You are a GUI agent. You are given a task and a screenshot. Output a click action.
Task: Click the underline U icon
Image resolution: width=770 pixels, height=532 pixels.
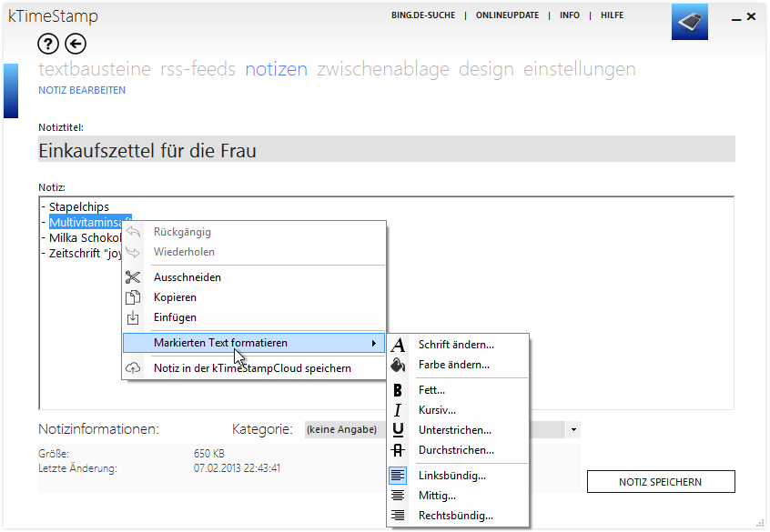point(398,430)
